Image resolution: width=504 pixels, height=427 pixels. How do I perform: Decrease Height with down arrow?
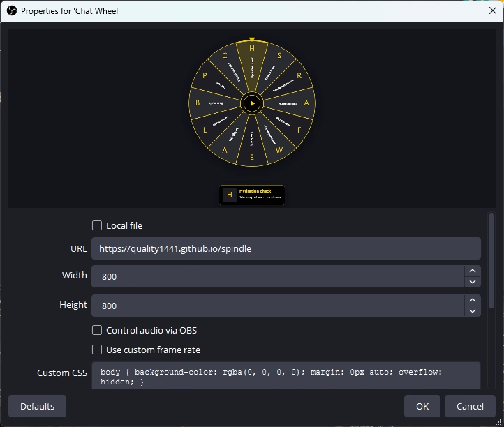pos(473,311)
